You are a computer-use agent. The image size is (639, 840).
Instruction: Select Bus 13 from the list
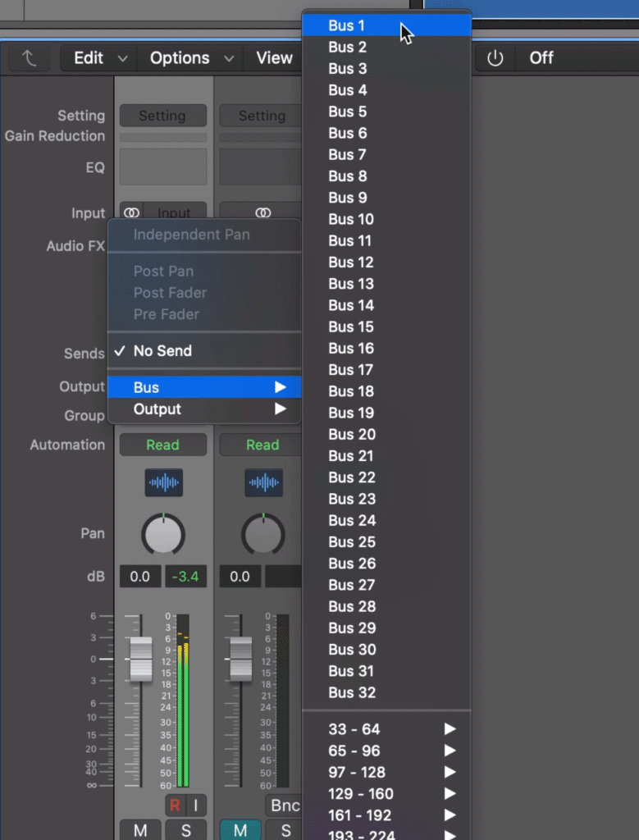(386, 284)
